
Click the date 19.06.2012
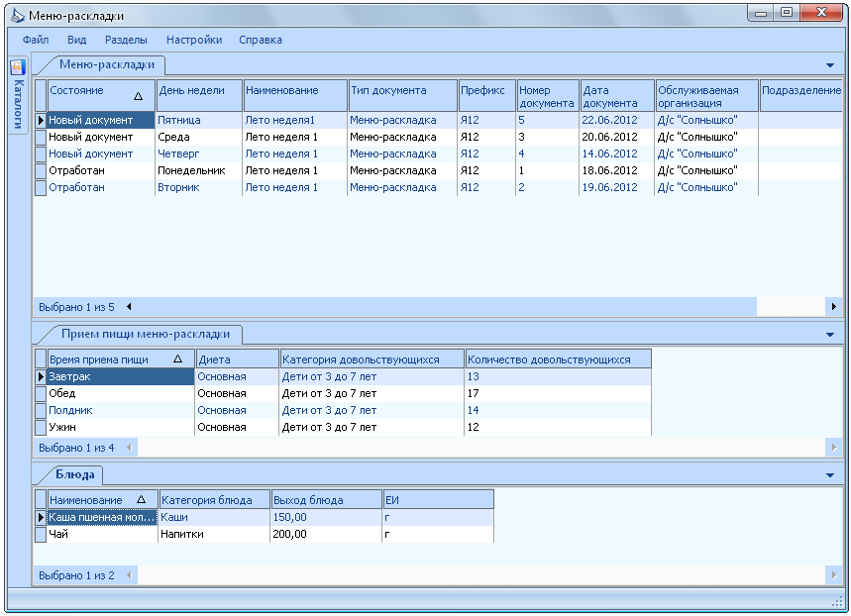tap(609, 187)
